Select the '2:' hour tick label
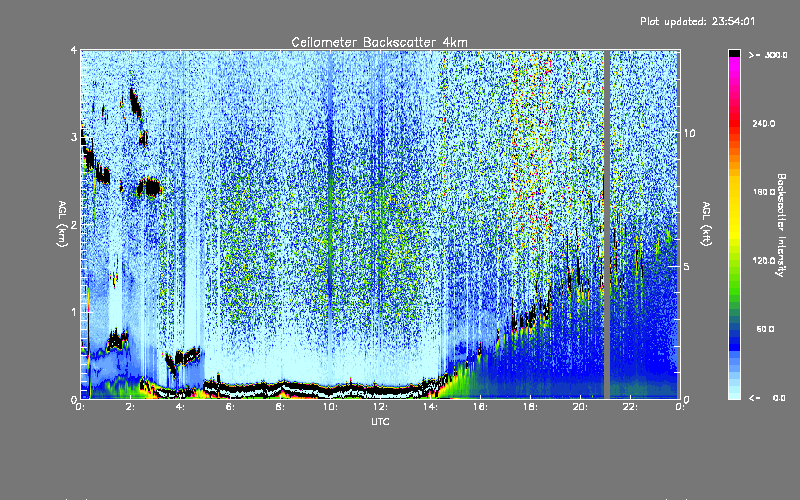The image size is (800, 500). [x=130, y=407]
